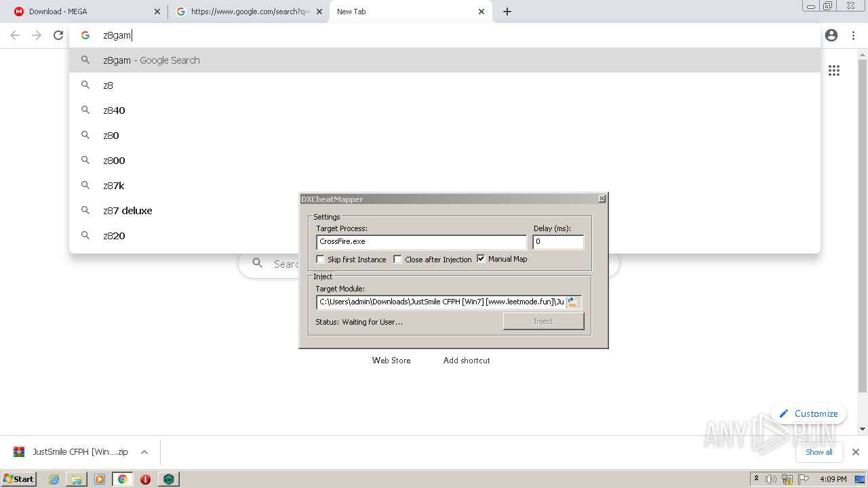
Task: Click the taskbar clock showing 4:09 PM
Action: 833,479
